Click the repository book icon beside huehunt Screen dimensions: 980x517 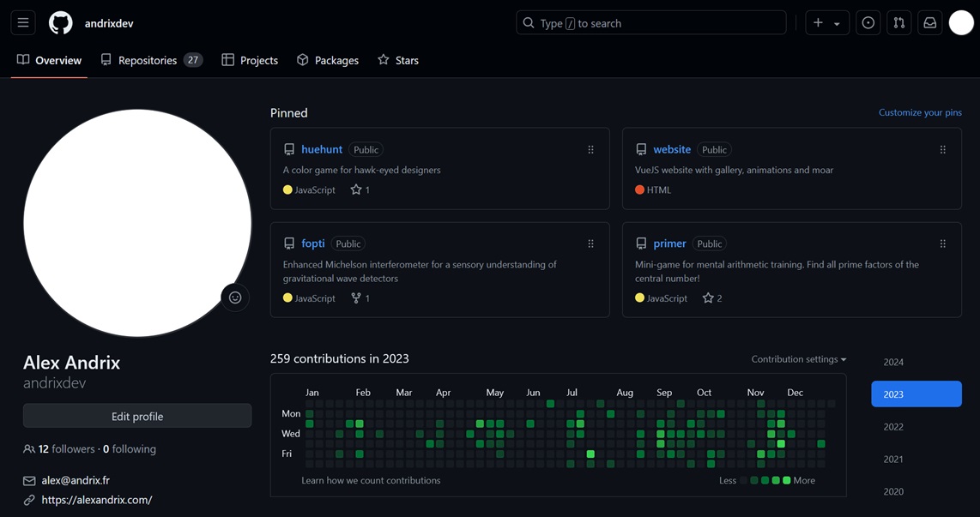(x=289, y=148)
